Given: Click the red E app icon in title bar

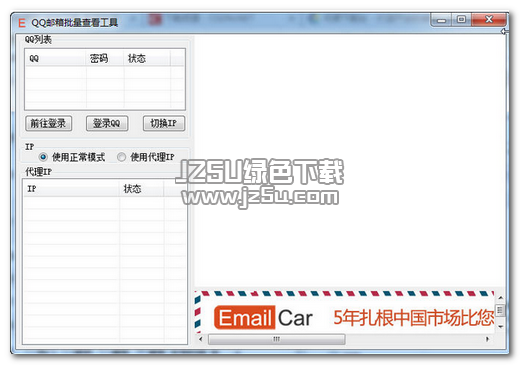Looking at the screenshot, I should click(22, 23).
